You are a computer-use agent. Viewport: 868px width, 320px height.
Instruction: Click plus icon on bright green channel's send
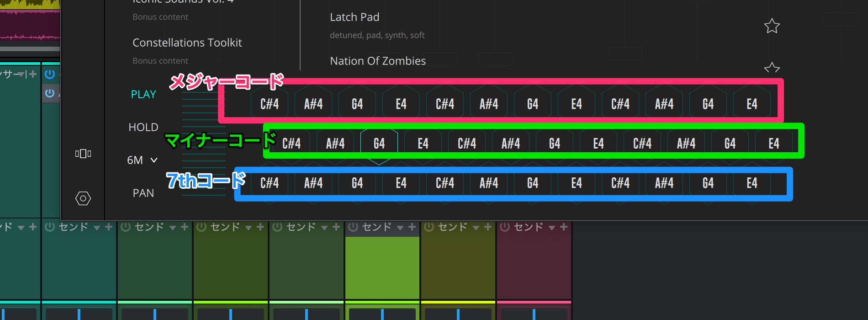point(412,227)
